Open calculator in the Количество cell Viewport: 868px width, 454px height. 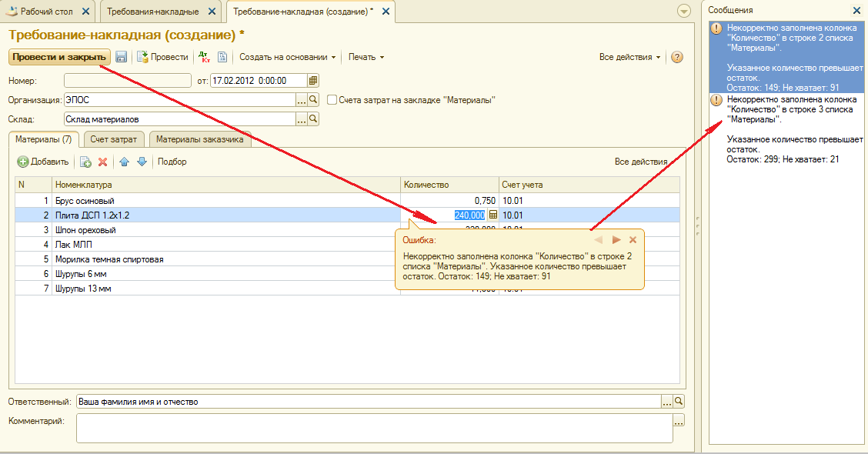[x=493, y=215]
